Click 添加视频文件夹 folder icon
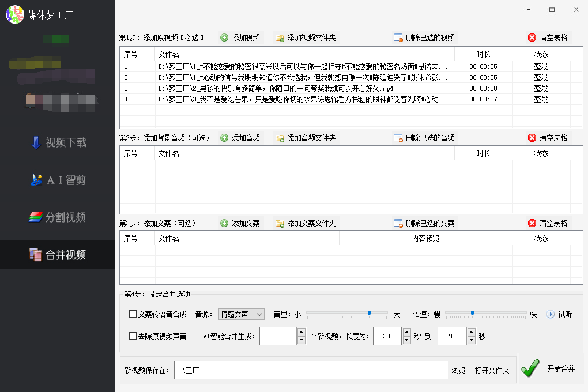Screen dimensions: 588x392 (x=280, y=38)
